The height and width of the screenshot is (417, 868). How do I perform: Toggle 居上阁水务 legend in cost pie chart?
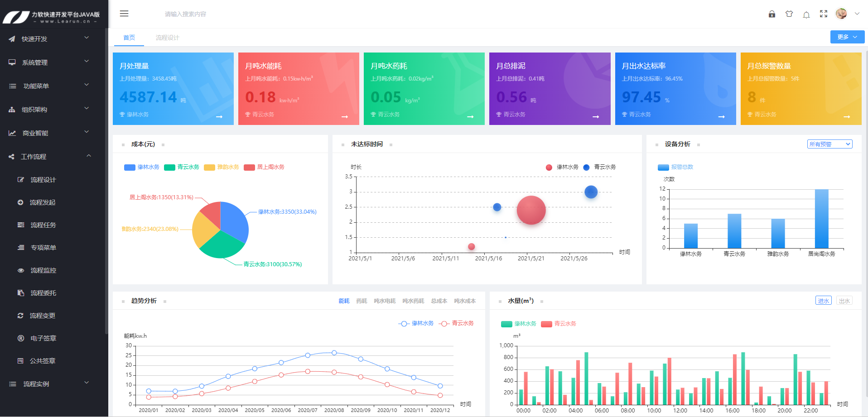pyautogui.click(x=264, y=167)
